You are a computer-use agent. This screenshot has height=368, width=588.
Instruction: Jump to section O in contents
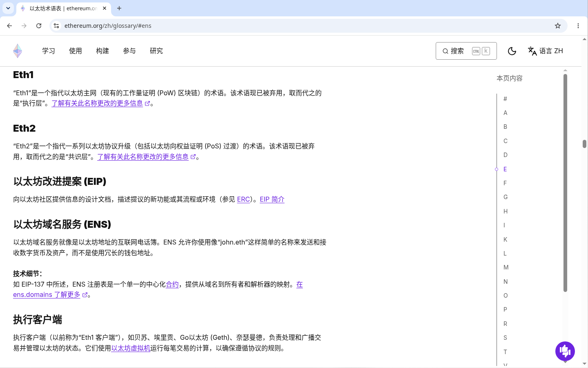[506, 296]
